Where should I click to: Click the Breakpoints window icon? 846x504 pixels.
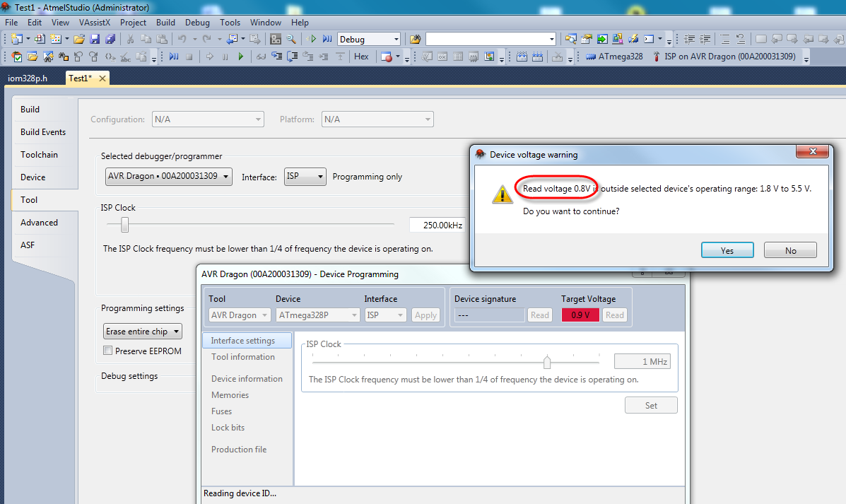tap(386, 56)
